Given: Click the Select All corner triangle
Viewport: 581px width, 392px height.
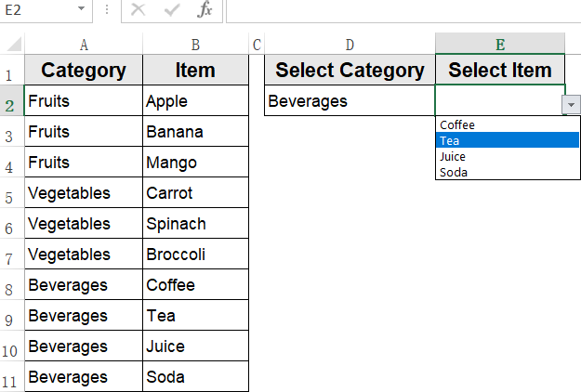Looking at the screenshot, I should pos(12,44).
